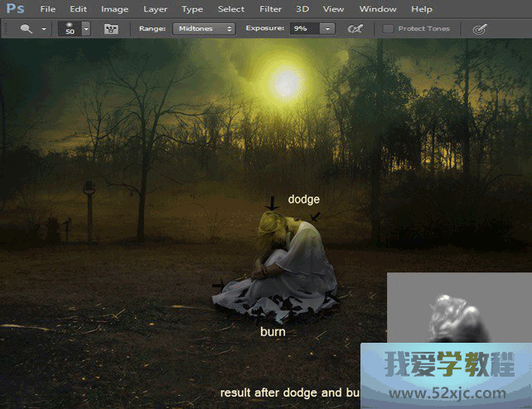Click the tablet pressure size icon
Viewport: 532px width, 409px height.
[479, 29]
